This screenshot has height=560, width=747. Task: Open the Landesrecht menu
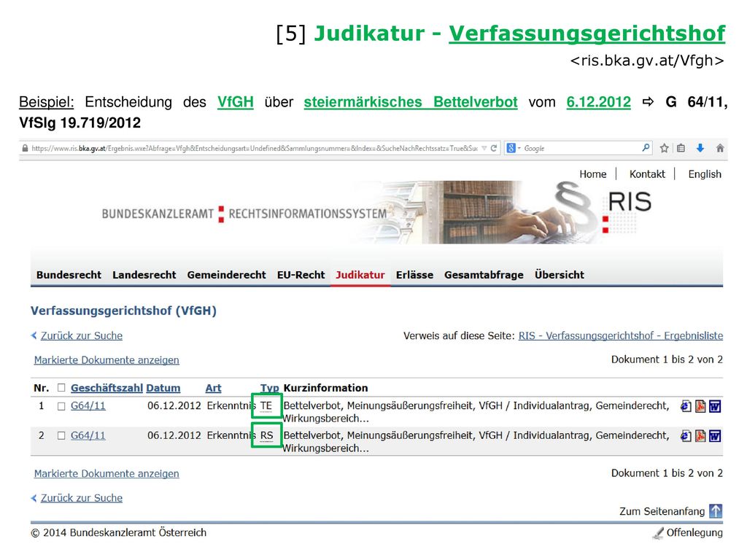click(144, 275)
